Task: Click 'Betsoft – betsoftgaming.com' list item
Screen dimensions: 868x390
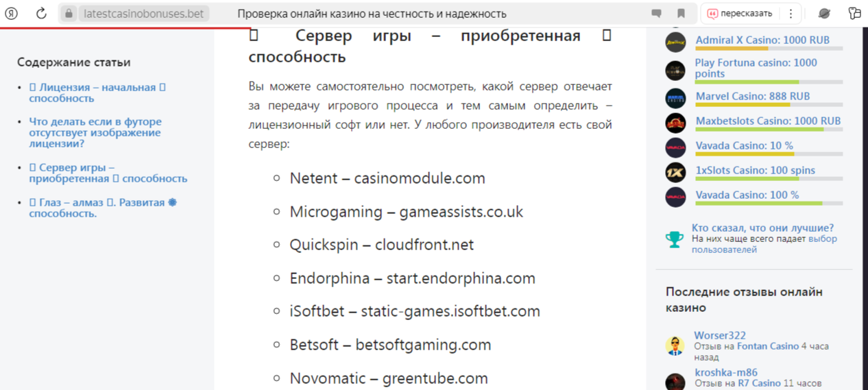Action: tap(391, 345)
